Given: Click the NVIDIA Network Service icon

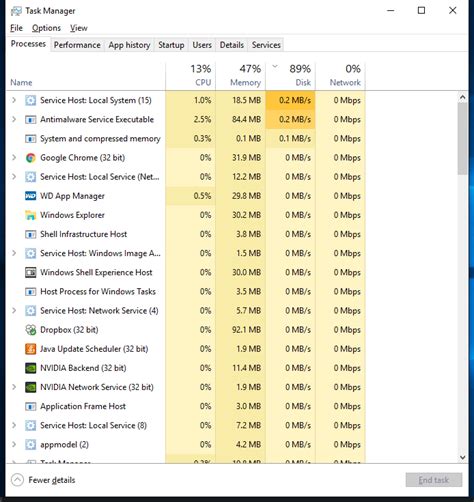Looking at the screenshot, I should pos(30,387).
